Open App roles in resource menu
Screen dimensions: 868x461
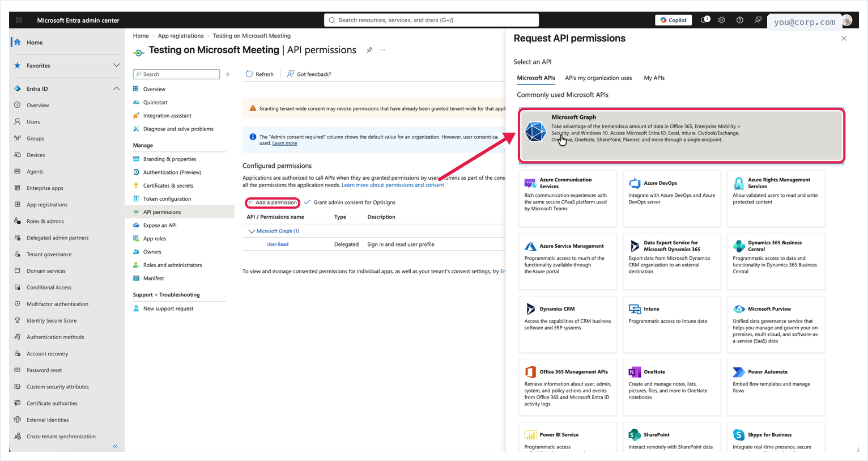[155, 239]
